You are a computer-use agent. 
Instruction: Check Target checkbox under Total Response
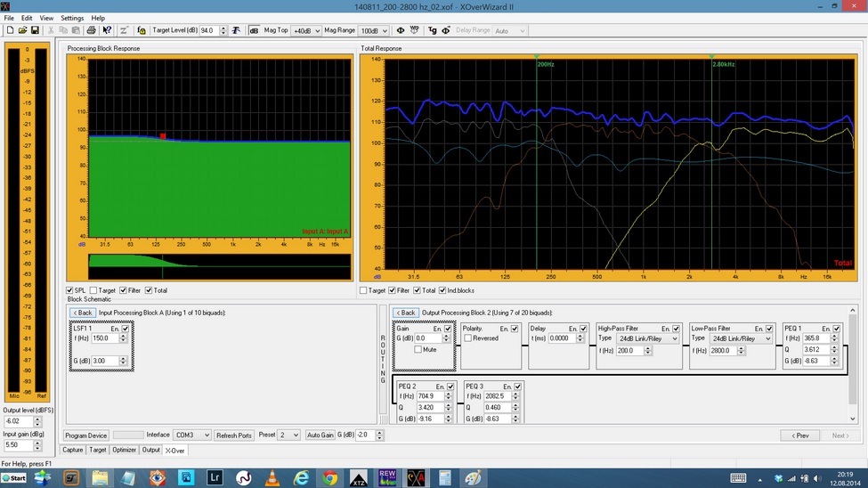click(x=363, y=290)
